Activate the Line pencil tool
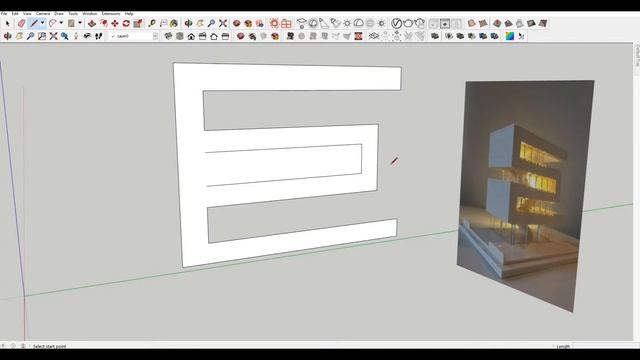Image resolution: width=640 pixels, height=360 pixels. pyautogui.click(x=34, y=24)
